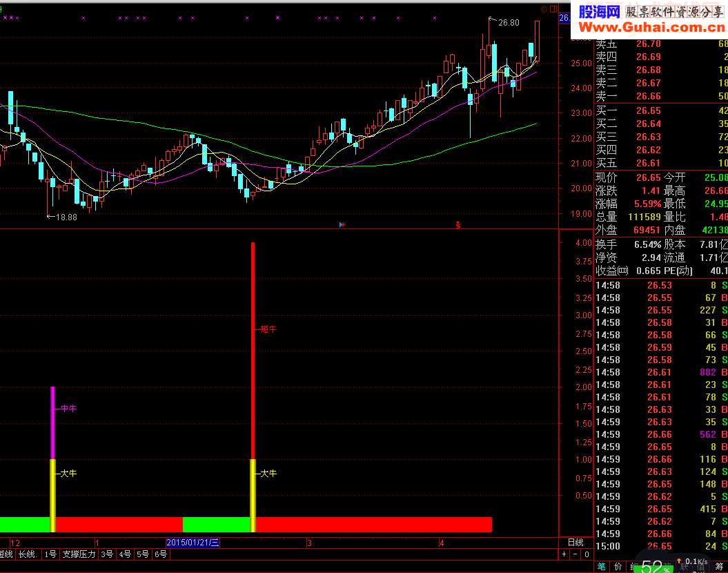Screen dimensions: 728x573
Task: Click the magenta 中牛 signal bar
Action: 53,423
